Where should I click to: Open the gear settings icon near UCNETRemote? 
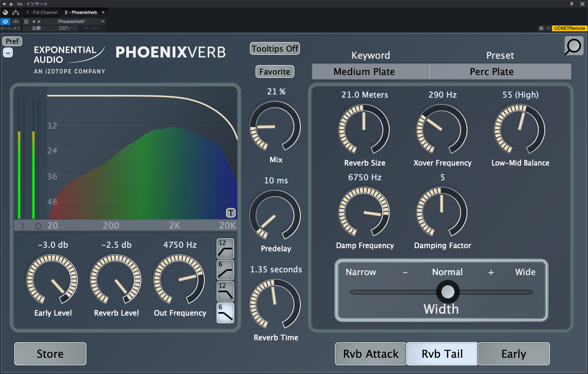[541, 28]
